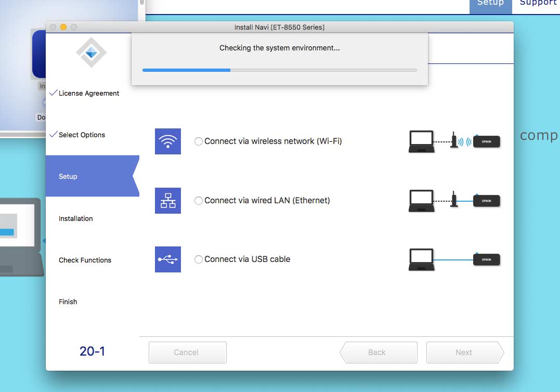Minimize the Install Navi window
The width and height of the screenshot is (560, 392).
[63, 27]
